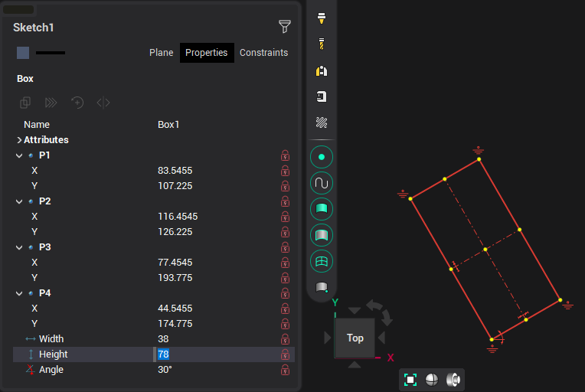Switch to the Plane tab

[161, 53]
